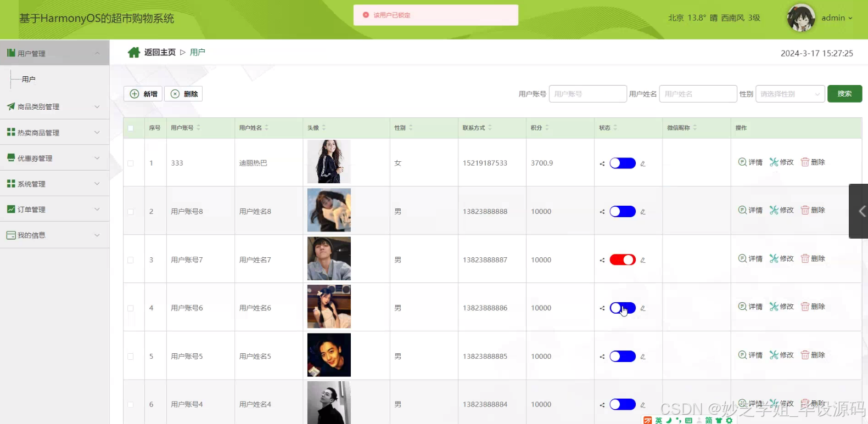Open the admin account dropdown arrow

coord(850,18)
